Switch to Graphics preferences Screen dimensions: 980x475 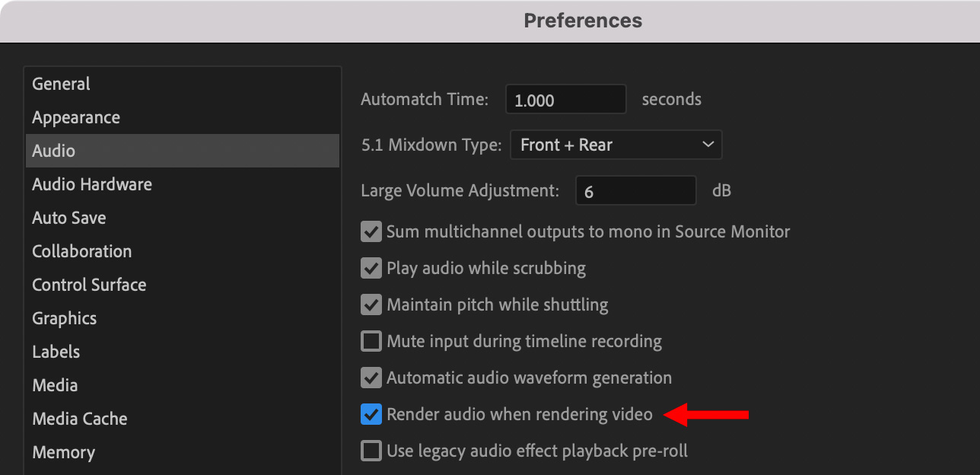(x=65, y=318)
